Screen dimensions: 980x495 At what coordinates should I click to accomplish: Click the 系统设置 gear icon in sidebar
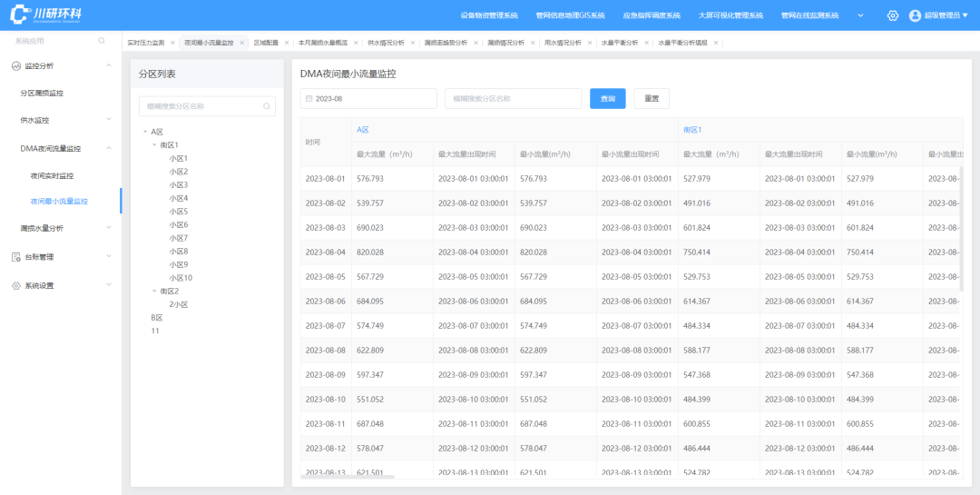(x=15, y=285)
